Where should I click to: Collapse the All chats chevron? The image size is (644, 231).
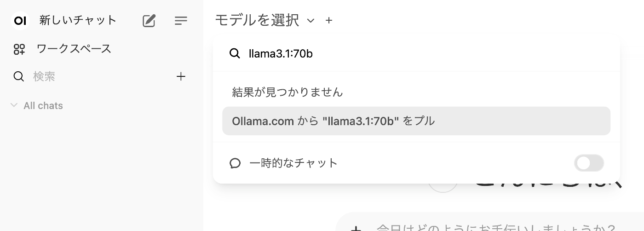coord(14,106)
